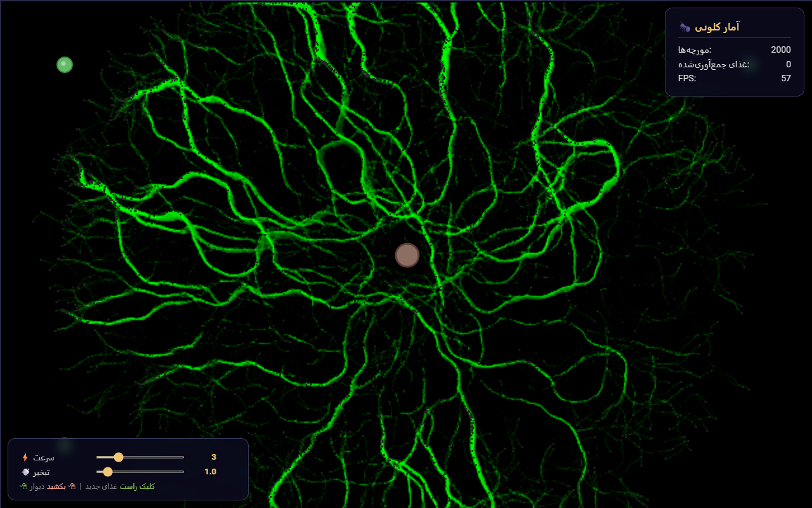812x508 pixels.
Task: Click the مورچه‌ها label
Action: [x=695, y=50]
